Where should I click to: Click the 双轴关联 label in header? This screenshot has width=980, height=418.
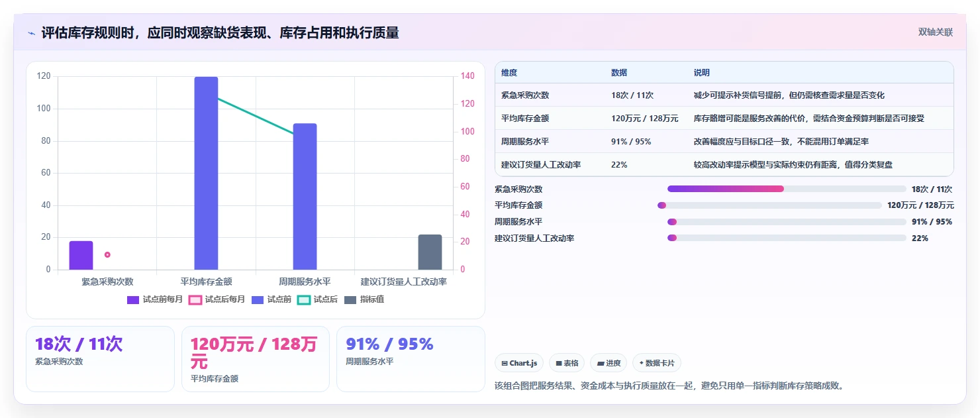935,32
